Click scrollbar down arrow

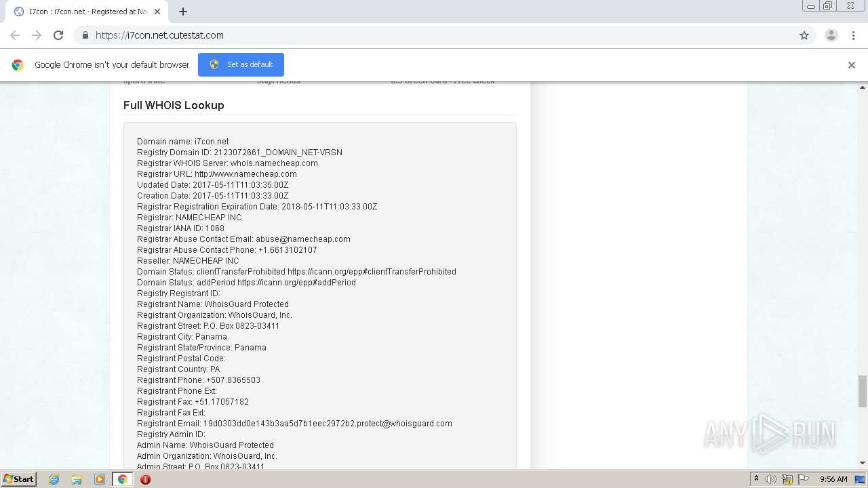[863, 463]
